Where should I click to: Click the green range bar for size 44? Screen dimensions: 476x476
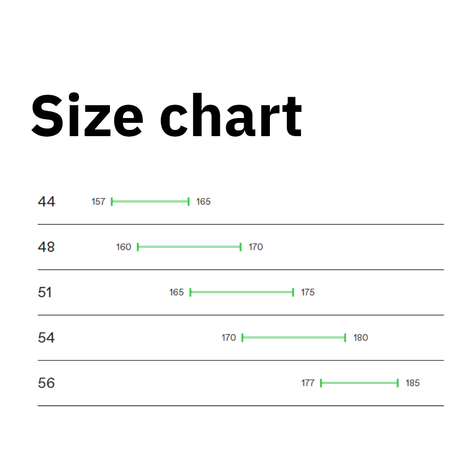click(x=150, y=202)
